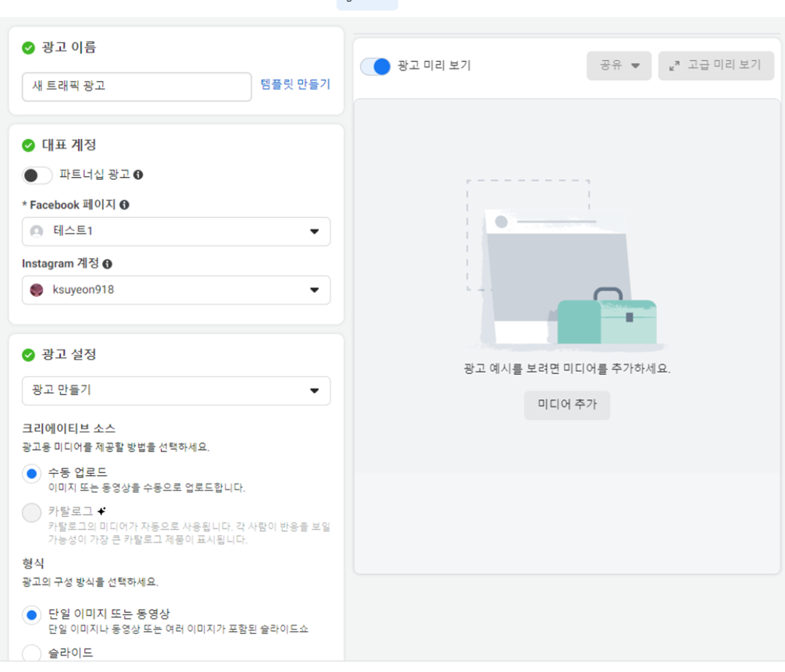Screen dimensions: 785x672
Task: Click the Instagram 계정 info icon
Action: [x=107, y=264]
